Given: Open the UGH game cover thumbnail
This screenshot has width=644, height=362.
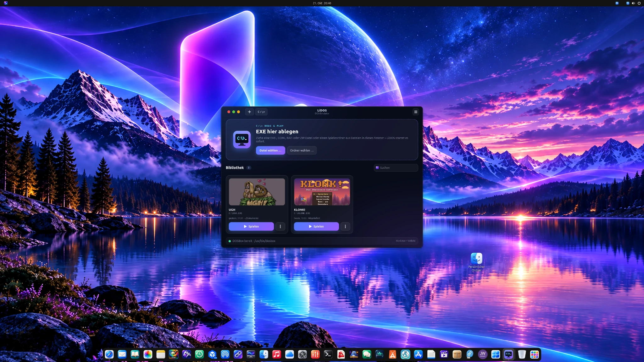Looking at the screenshot, I should click(x=257, y=192).
